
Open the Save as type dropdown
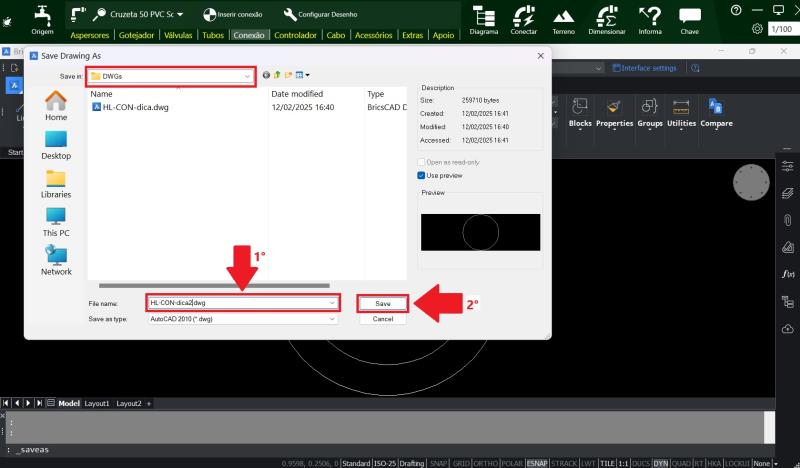[332, 319]
